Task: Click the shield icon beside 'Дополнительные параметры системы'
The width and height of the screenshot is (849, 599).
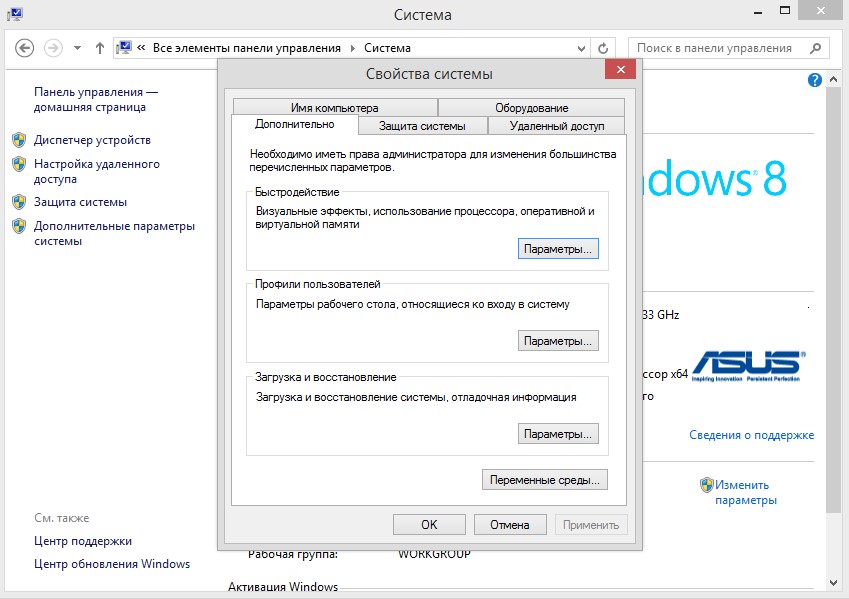Action: (x=19, y=226)
